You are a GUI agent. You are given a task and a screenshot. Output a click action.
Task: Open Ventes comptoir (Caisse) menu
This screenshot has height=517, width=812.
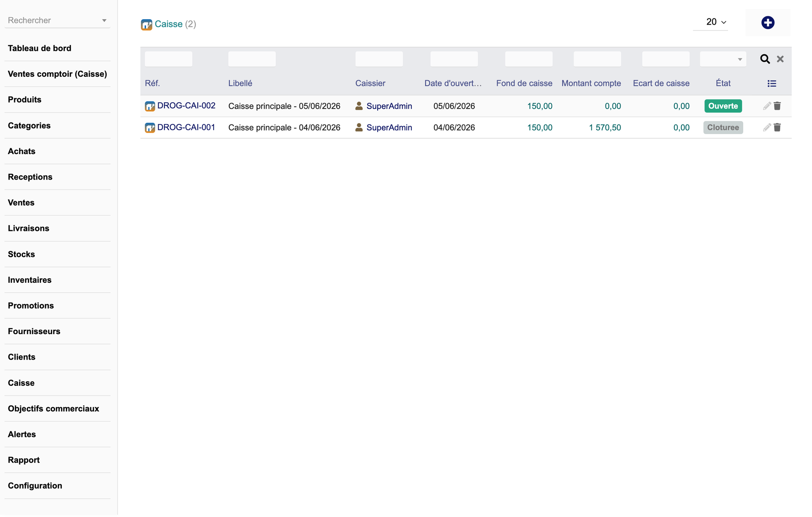[x=58, y=74]
